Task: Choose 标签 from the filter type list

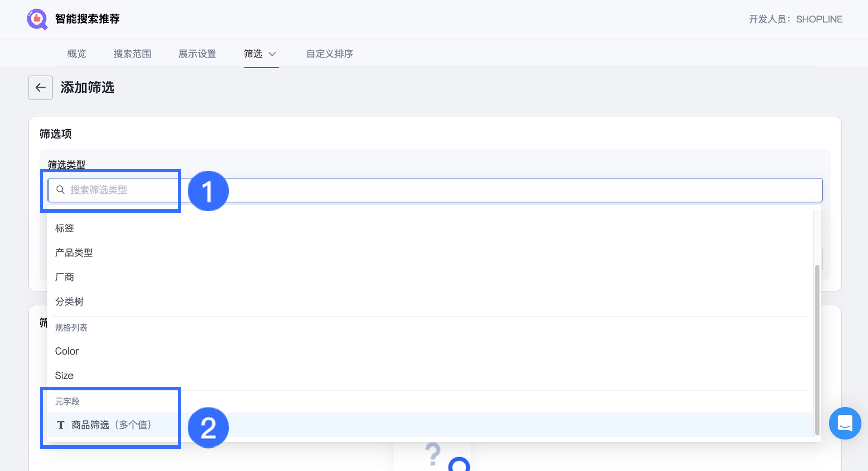Action: (65, 228)
